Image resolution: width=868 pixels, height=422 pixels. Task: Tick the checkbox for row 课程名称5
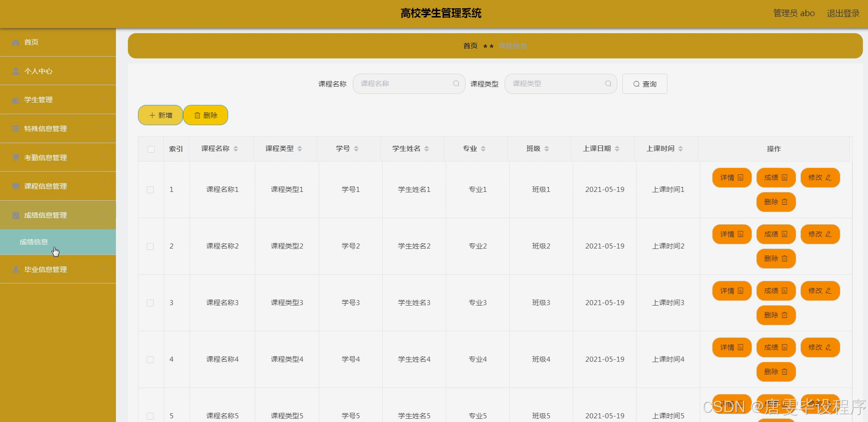click(150, 416)
